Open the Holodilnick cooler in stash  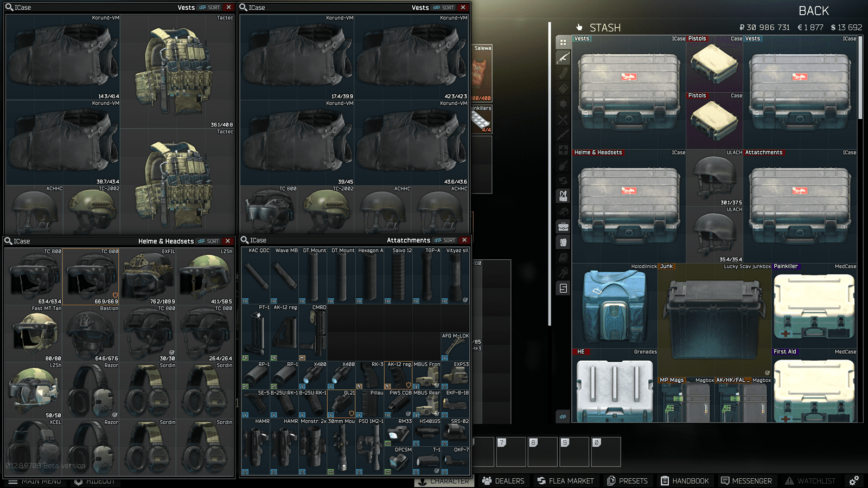(615, 305)
